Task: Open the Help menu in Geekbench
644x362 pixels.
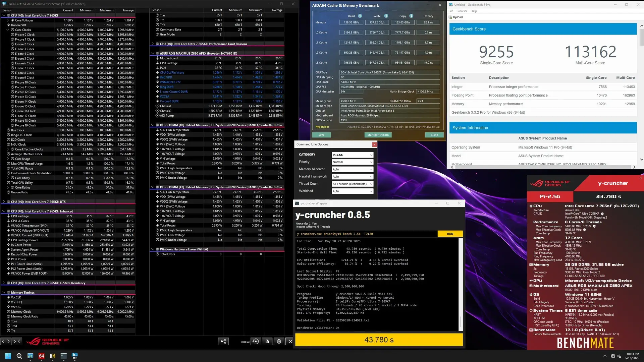Action: tap(474, 11)
